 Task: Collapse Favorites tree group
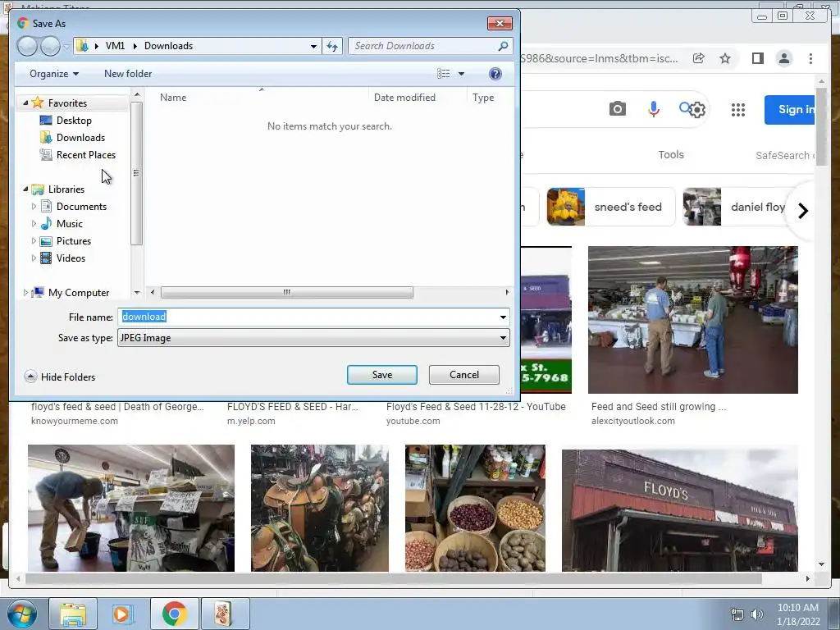pyautogui.click(x=25, y=103)
